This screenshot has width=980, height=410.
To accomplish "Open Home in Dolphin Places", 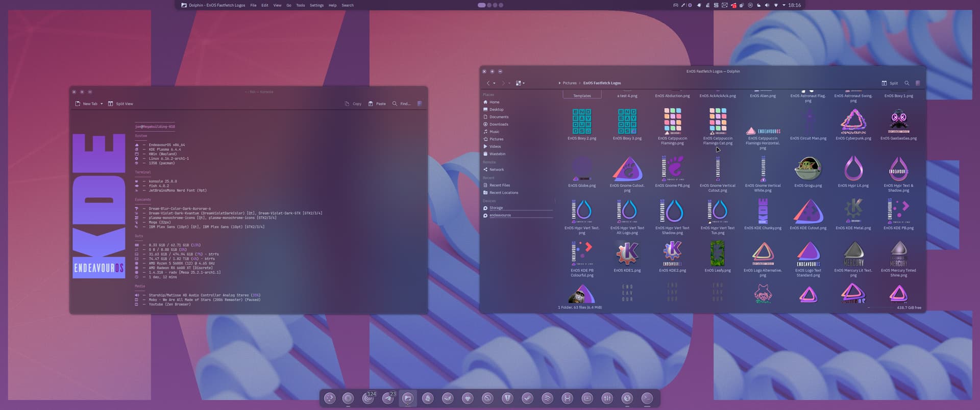I will [518, 102].
